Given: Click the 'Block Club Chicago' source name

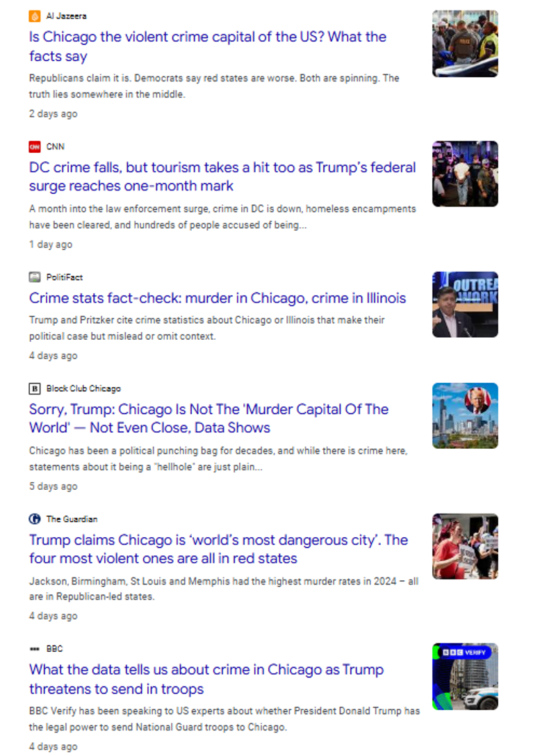Looking at the screenshot, I should [x=83, y=388].
